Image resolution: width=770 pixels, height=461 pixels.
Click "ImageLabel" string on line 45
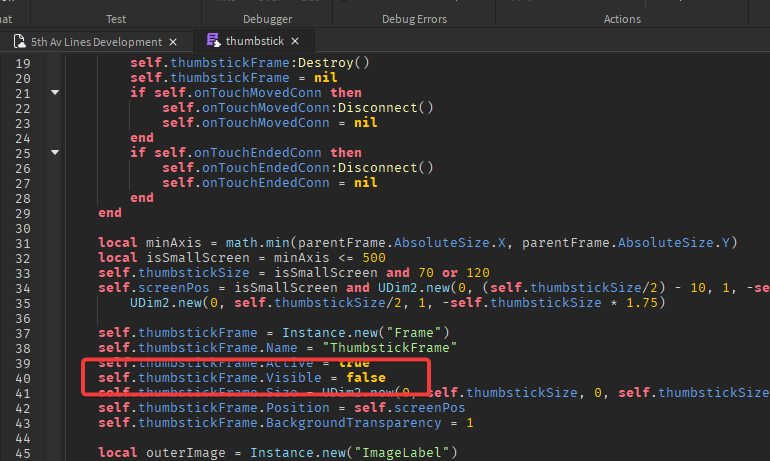[401, 453]
